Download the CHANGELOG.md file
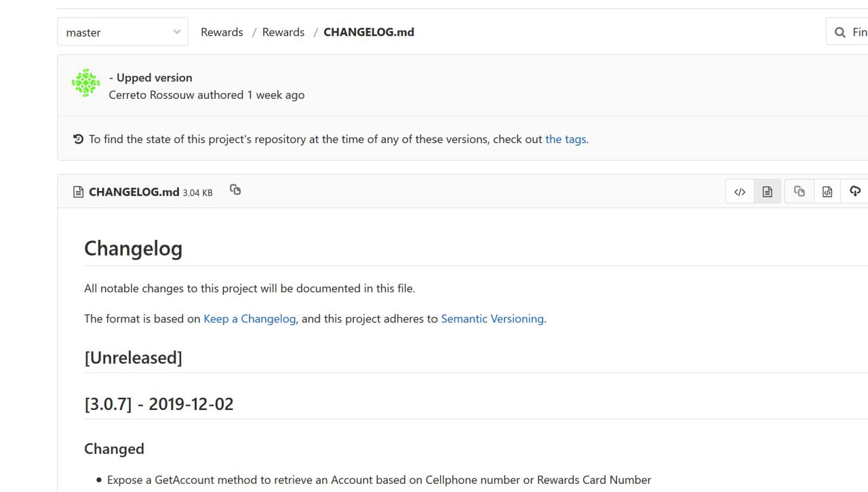868x492 pixels. [854, 192]
